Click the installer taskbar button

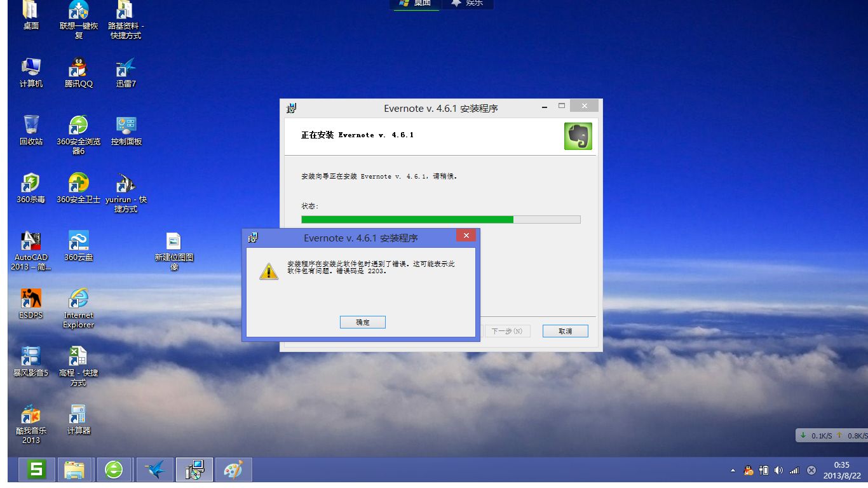[194, 470]
